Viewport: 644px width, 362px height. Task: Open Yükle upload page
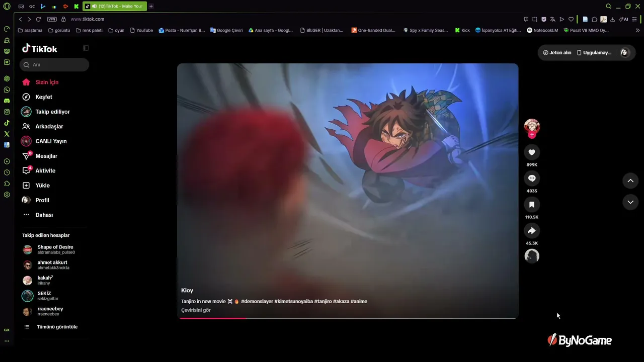[x=36, y=186]
